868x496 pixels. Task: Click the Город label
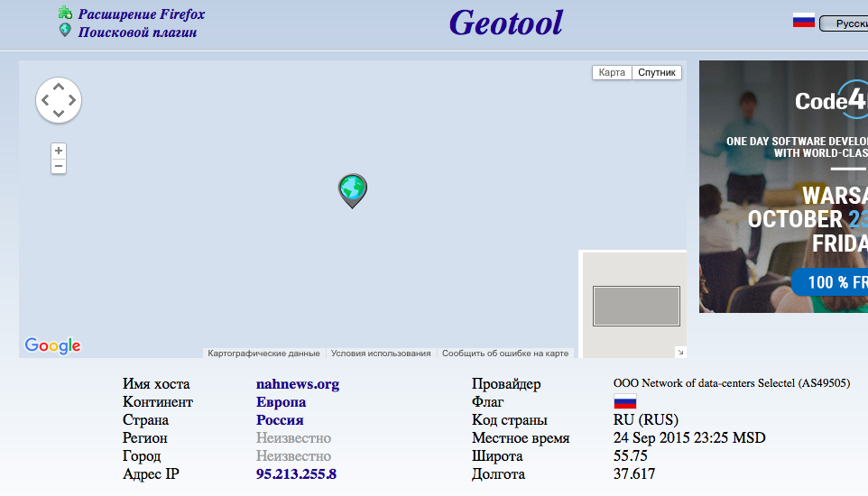click(x=142, y=455)
